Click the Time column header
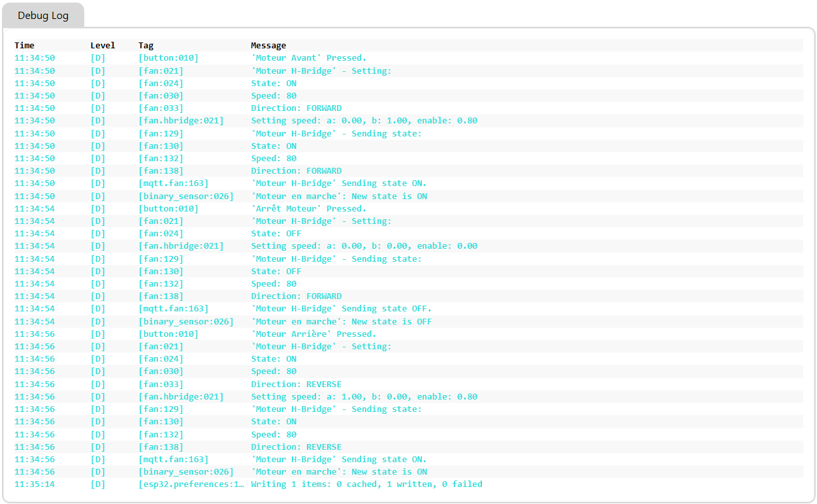 pos(24,46)
